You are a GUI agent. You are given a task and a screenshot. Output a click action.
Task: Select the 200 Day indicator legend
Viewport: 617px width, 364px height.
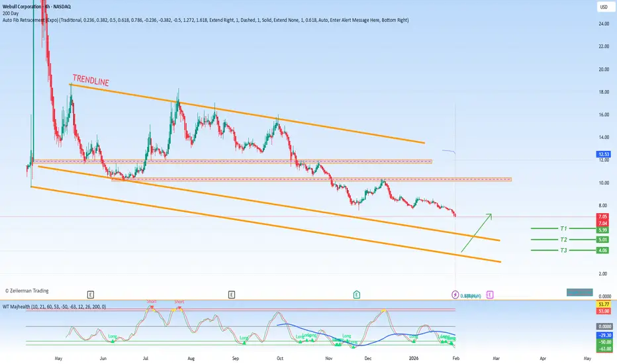tap(11, 13)
